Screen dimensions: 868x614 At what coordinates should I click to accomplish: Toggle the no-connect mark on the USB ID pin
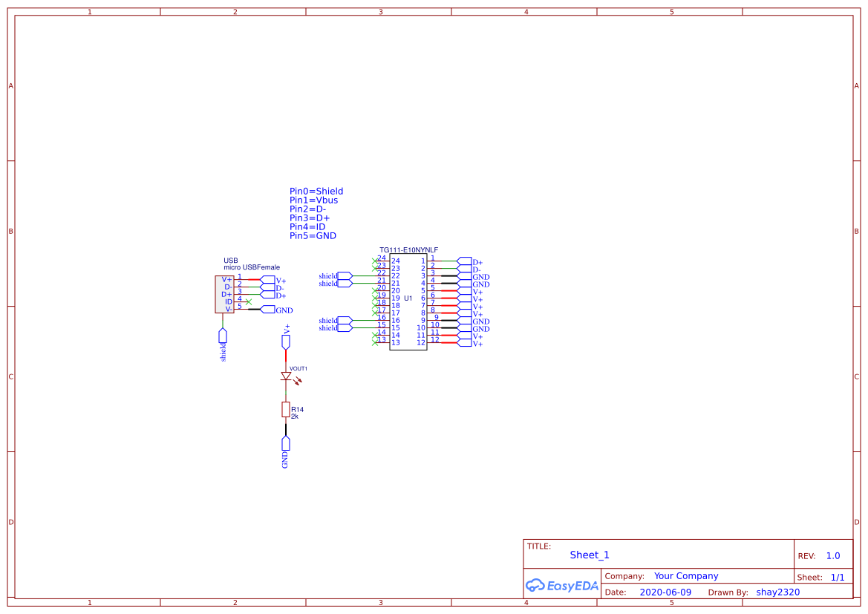pyautogui.click(x=247, y=301)
